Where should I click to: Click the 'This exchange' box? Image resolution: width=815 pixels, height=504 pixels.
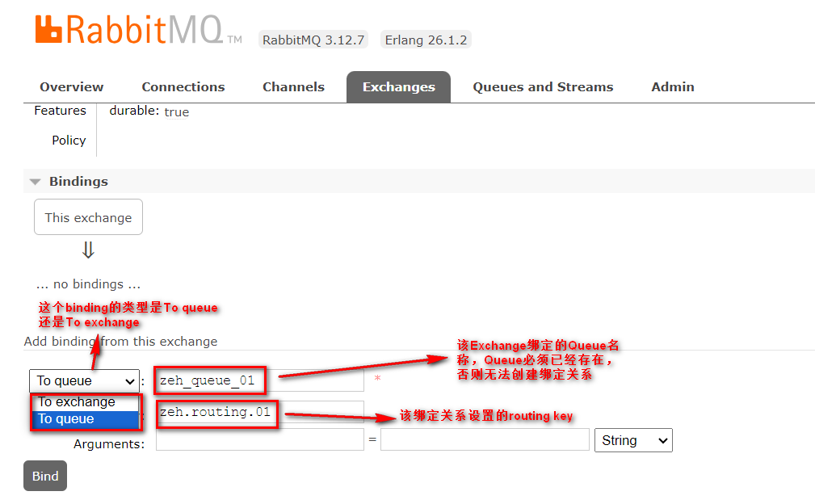[88, 217]
